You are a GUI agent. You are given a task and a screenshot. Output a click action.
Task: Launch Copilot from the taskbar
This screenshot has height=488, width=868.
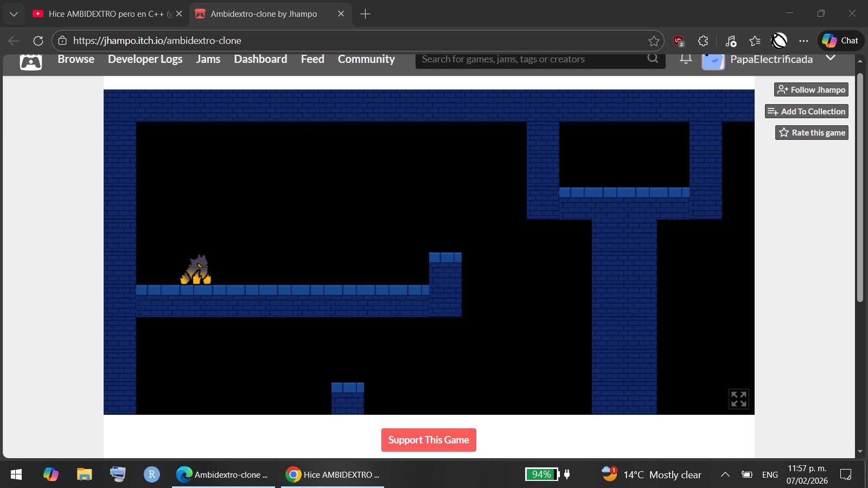click(50, 474)
